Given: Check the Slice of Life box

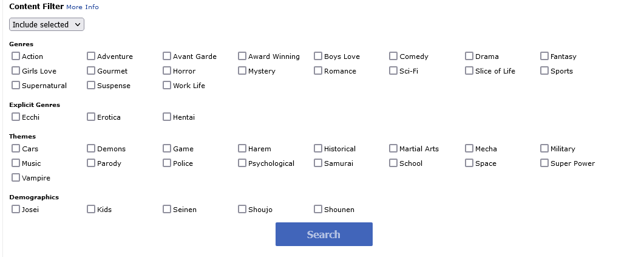Looking at the screenshot, I should point(469,71).
